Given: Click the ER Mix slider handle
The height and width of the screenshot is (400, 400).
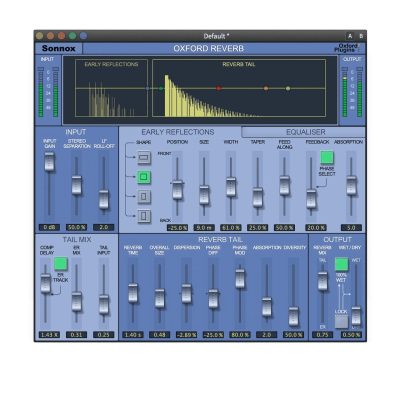Looking at the screenshot, I should click(x=77, y=302).
